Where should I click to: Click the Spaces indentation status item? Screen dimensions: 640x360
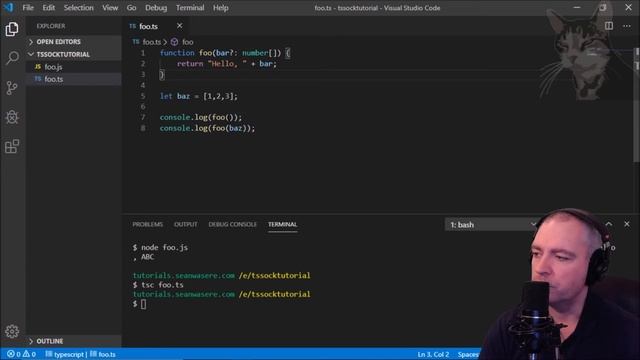pyautogui.click(x=468, y=354)
